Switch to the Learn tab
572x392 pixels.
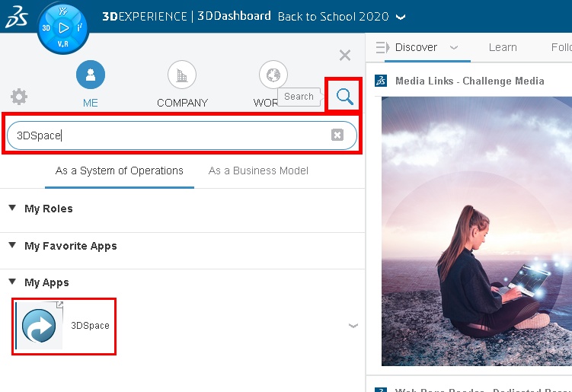click(x=503, y=47)
